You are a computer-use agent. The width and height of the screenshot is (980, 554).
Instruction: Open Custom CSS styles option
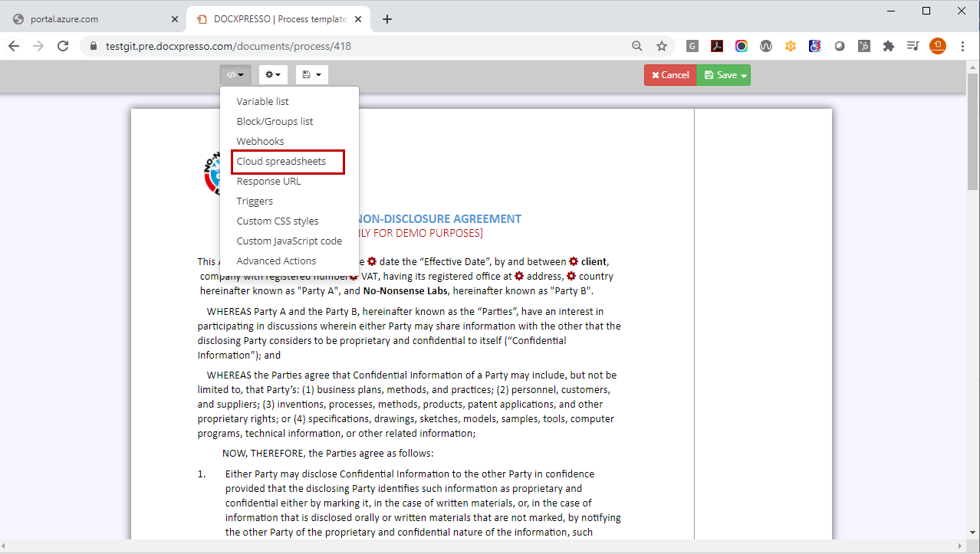278,221
